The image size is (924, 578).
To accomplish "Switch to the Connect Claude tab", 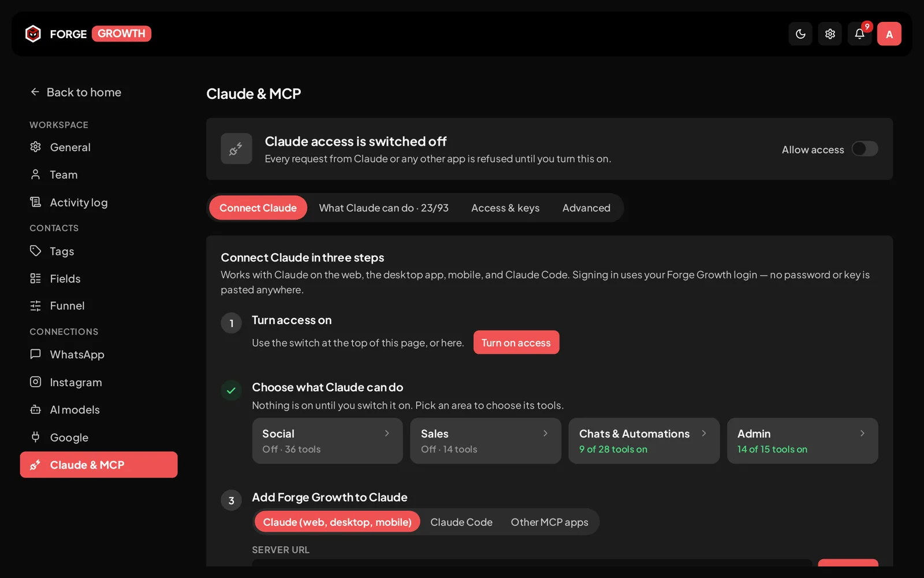I will [258, 208].
